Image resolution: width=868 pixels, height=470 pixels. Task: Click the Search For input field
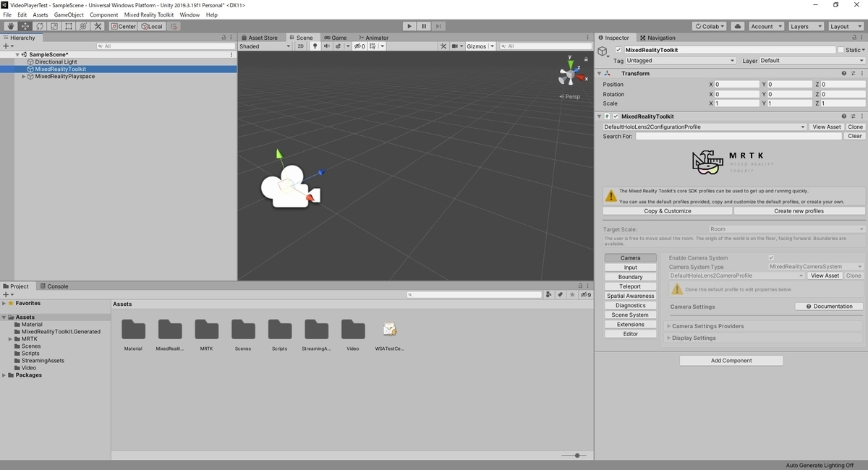[739, 136]
